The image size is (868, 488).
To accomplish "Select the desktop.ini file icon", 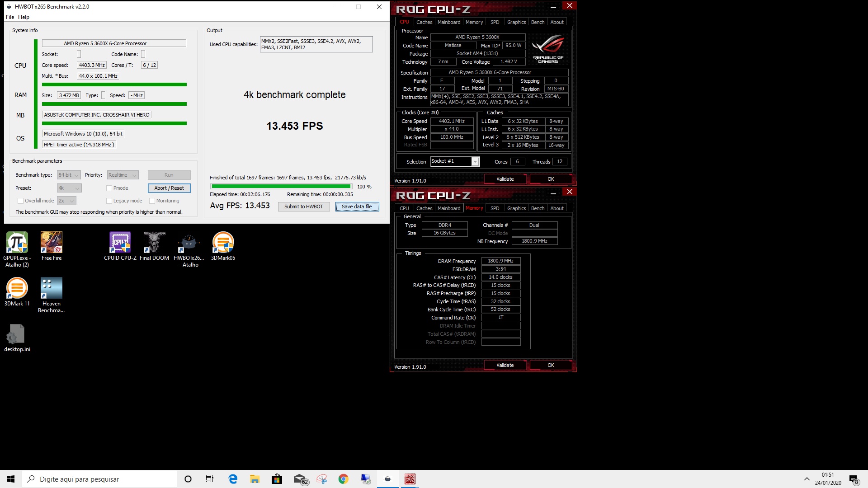I will tap(17, 338).
